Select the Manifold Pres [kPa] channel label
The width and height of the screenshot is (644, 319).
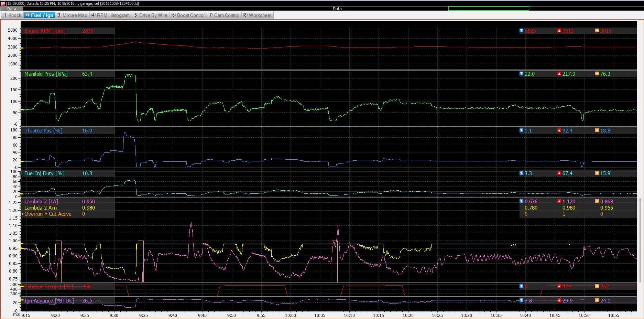point(46,74)
